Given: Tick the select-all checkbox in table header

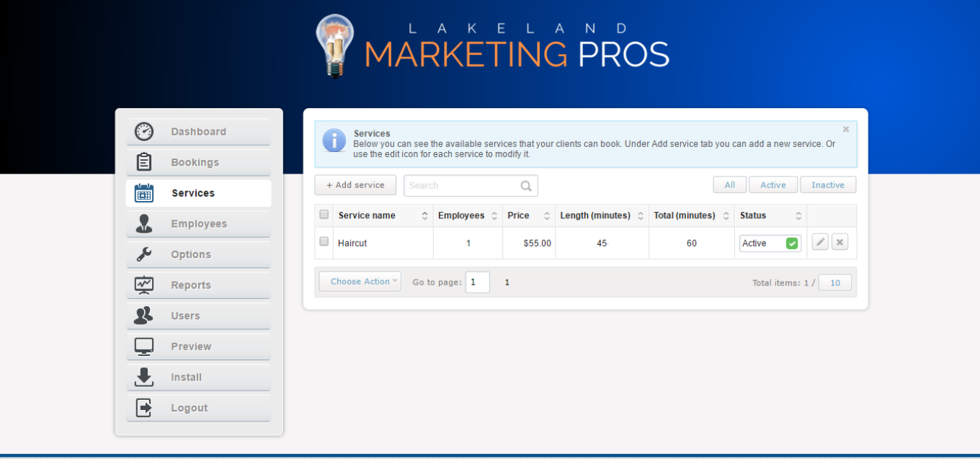Looking at the screenshot, I should coord(324,215).
